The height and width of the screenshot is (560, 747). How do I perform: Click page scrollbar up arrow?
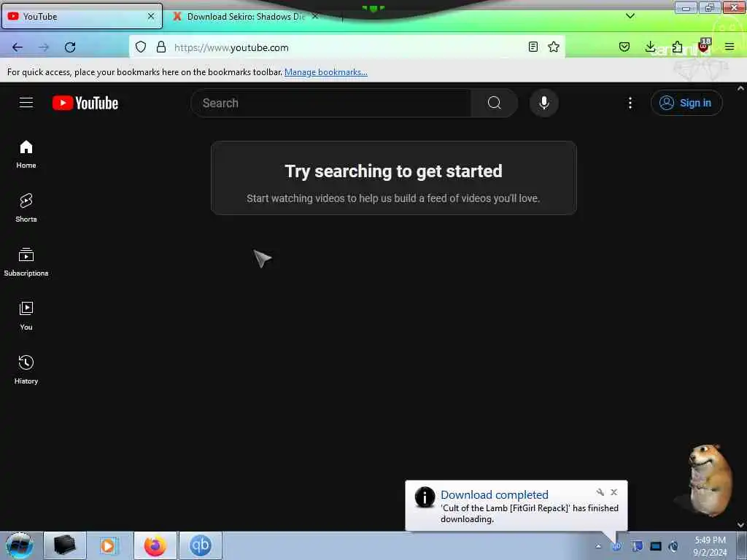(x=741, y=88)
